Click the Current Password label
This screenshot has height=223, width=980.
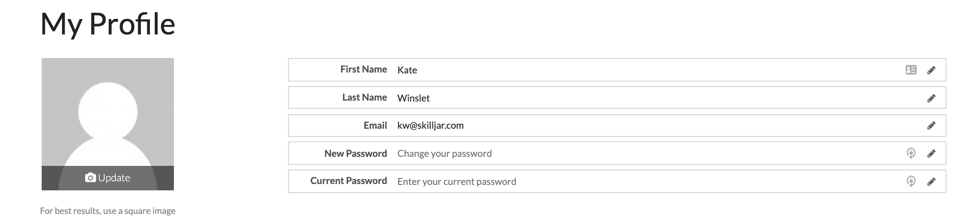click(348, 181)
